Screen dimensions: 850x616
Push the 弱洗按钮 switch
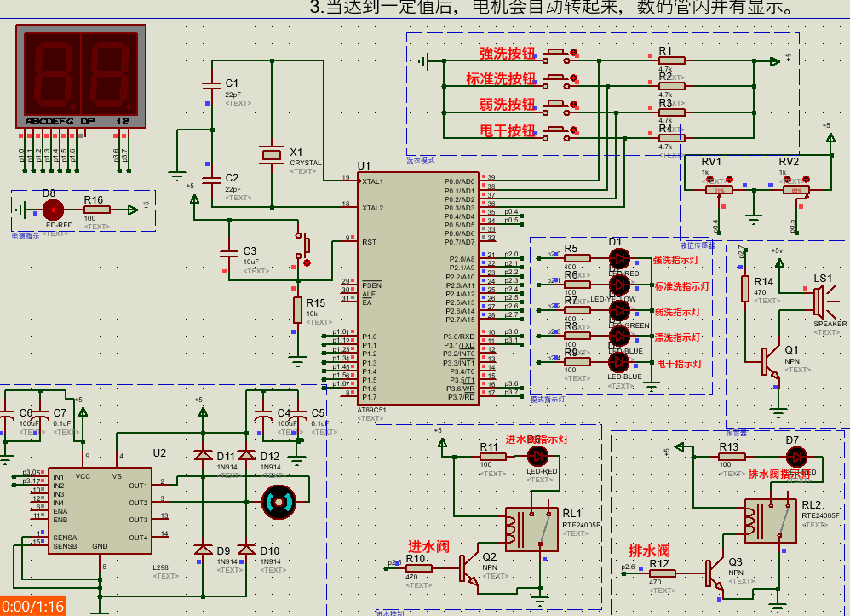coord(555,107)
